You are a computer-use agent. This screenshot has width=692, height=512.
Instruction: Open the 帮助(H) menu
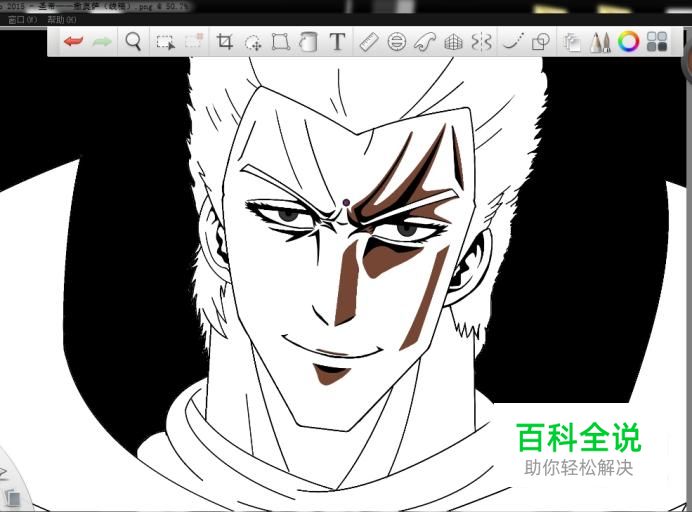coord(62,20)
